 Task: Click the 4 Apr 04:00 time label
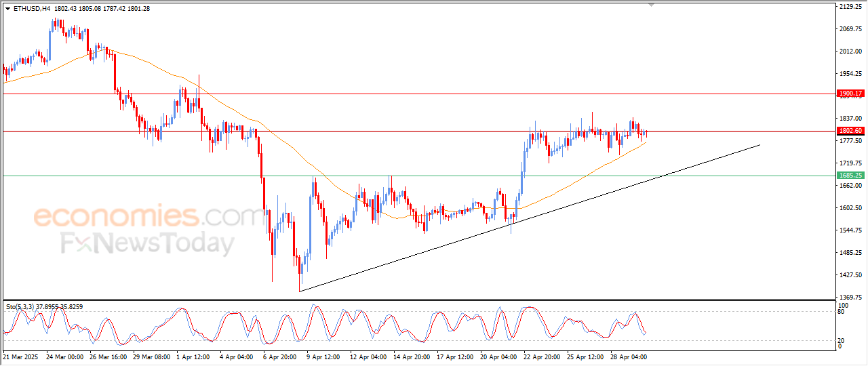pyautogui.click(x=238, y=356)
